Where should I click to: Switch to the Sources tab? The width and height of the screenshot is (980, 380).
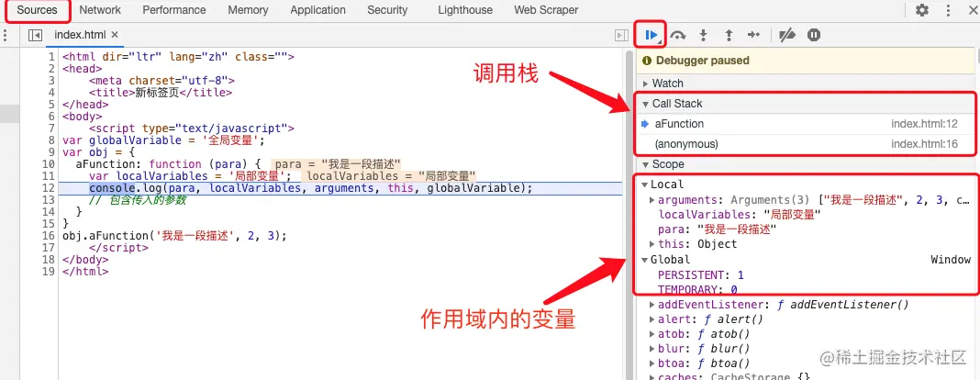coord(37,10)
